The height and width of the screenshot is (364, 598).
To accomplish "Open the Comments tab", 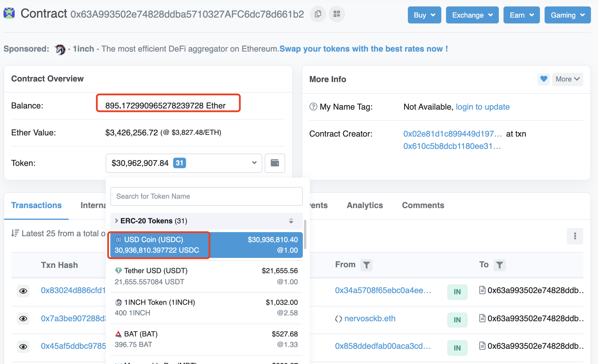I will [423, 205].
